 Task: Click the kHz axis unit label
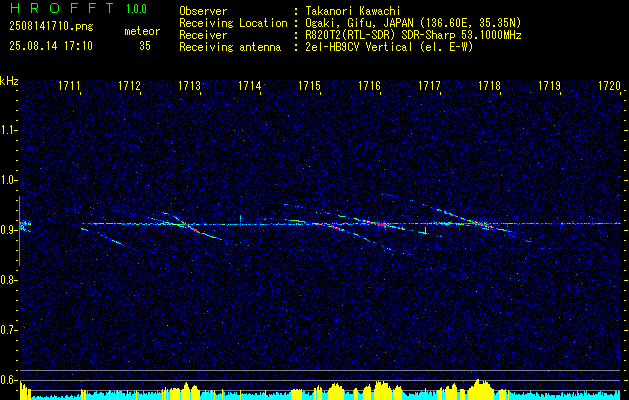[x=9, y=81]
